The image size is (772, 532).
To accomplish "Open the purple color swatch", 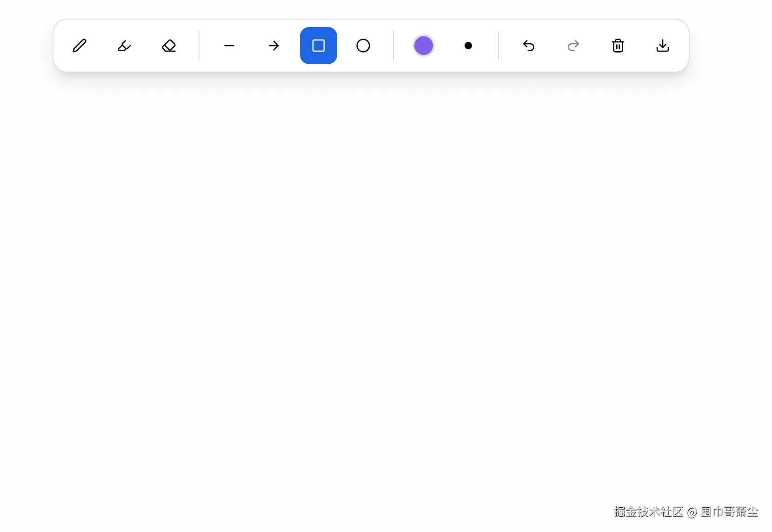I will 424,46.
